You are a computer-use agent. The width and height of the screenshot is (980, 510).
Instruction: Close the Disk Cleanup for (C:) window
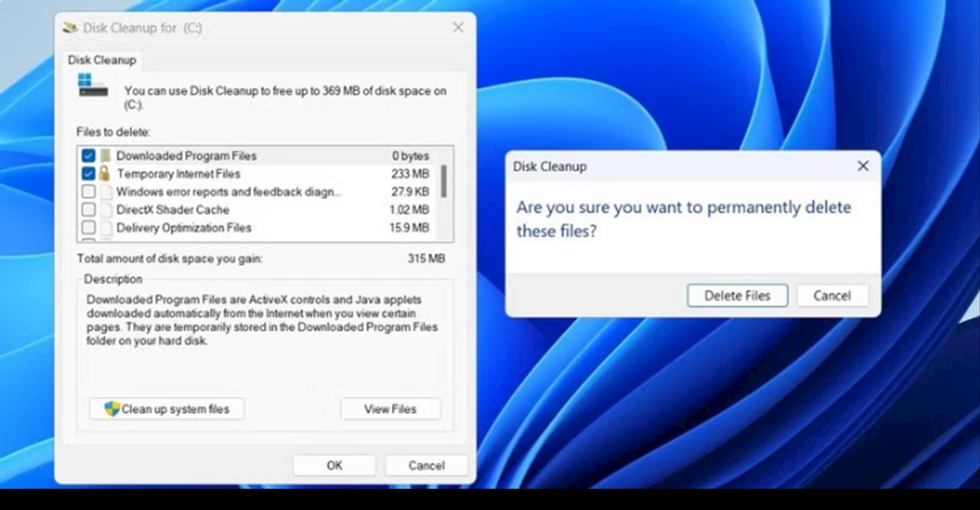click(458, 27)
